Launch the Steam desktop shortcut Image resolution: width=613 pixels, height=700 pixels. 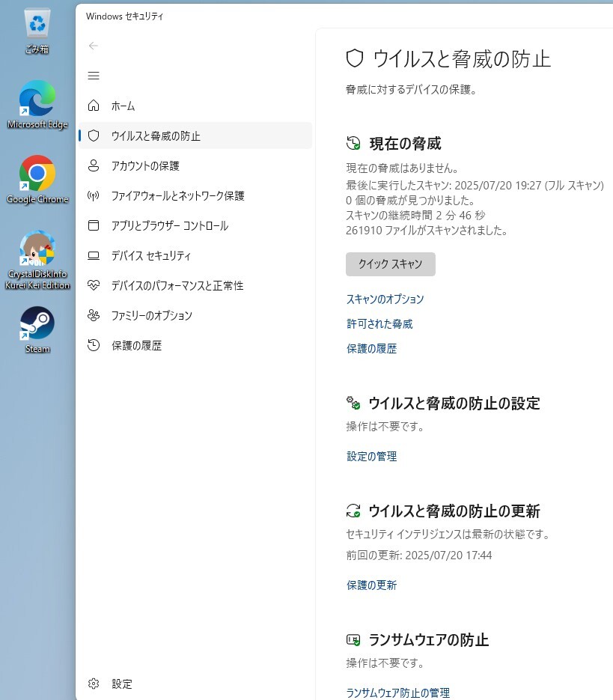coord(37,329)
